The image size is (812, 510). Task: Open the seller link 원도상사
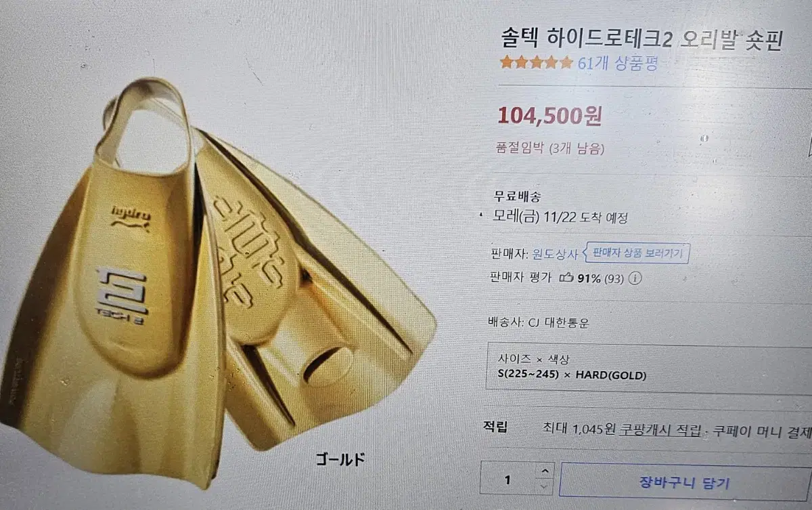(558, 255)
